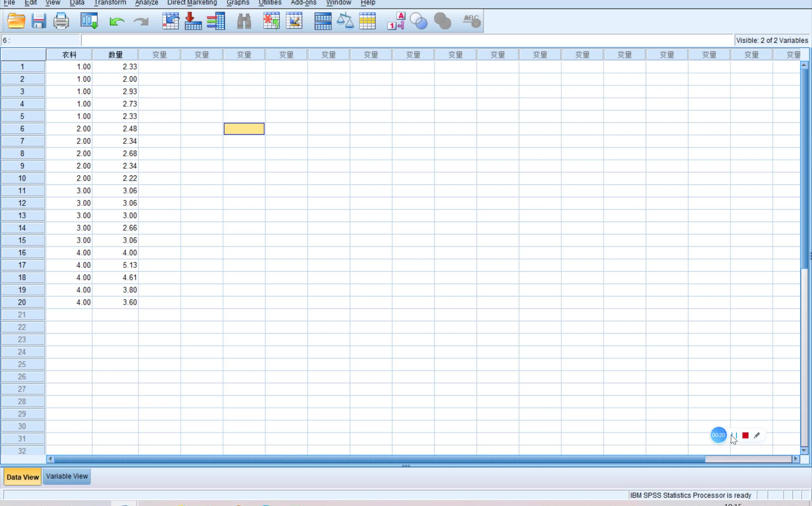Select the 数量 column header

click(x=115, y=55)
